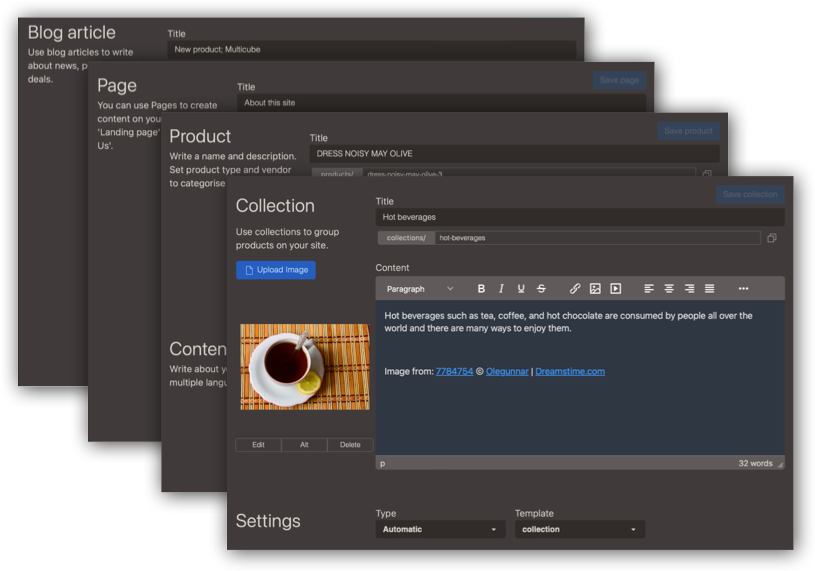Image resolution: width=815 pixels, height=571 pixels.
Task: Align text left in the editor
Action: coord(649,289)
